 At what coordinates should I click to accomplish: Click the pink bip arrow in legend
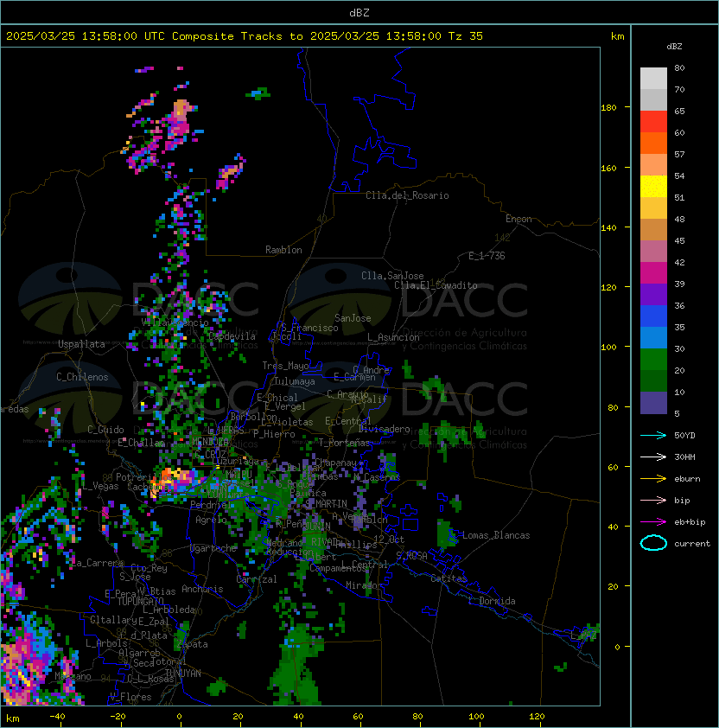[x=653, y=500]
